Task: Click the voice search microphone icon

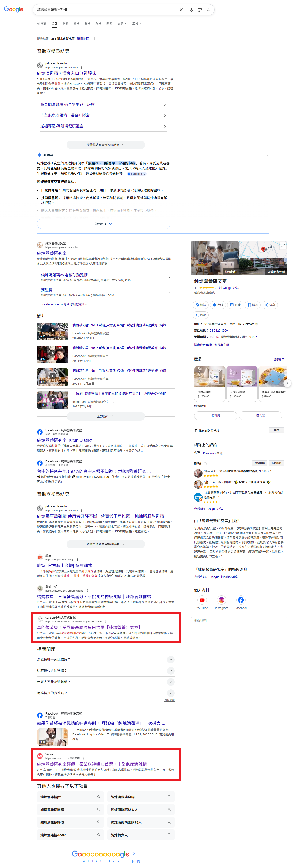Action: tap(191, 10)
